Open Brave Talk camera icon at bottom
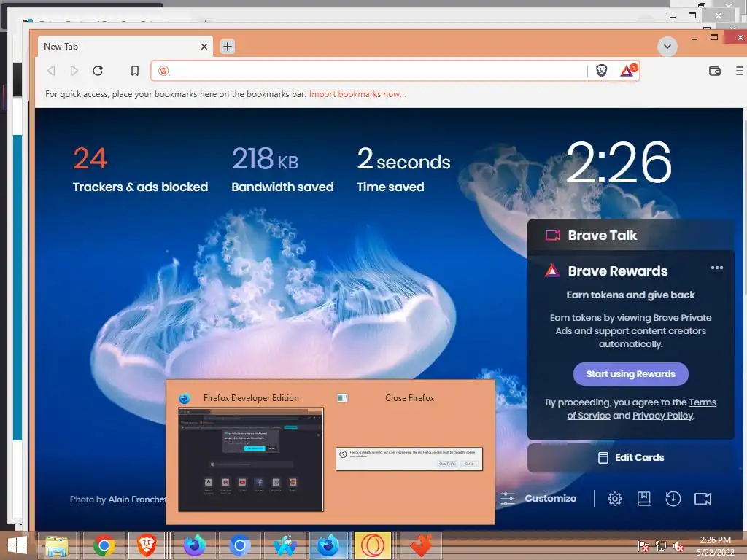 703,499
